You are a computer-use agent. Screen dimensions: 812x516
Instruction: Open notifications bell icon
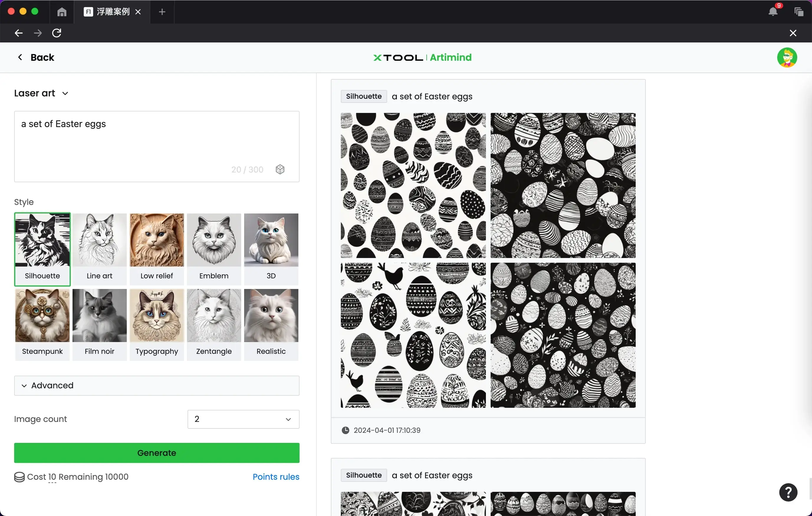pyautogui.click(x=773, y=12)
